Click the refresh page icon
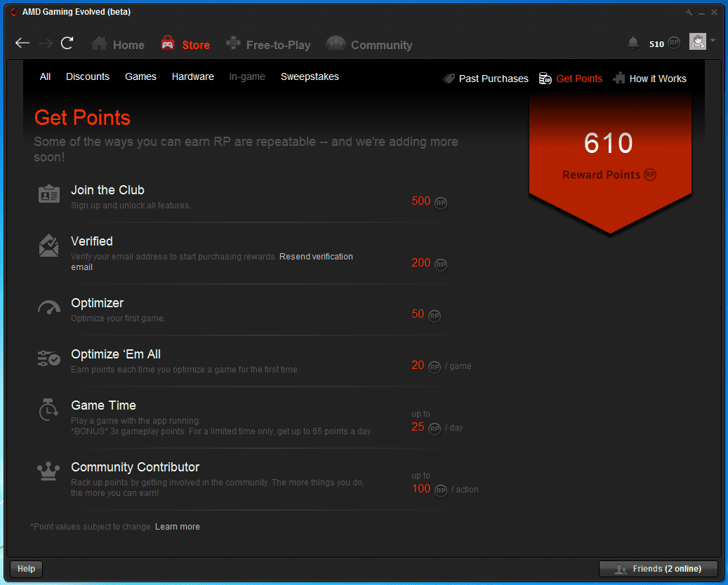Screen dimensions: 728x585 67,43
